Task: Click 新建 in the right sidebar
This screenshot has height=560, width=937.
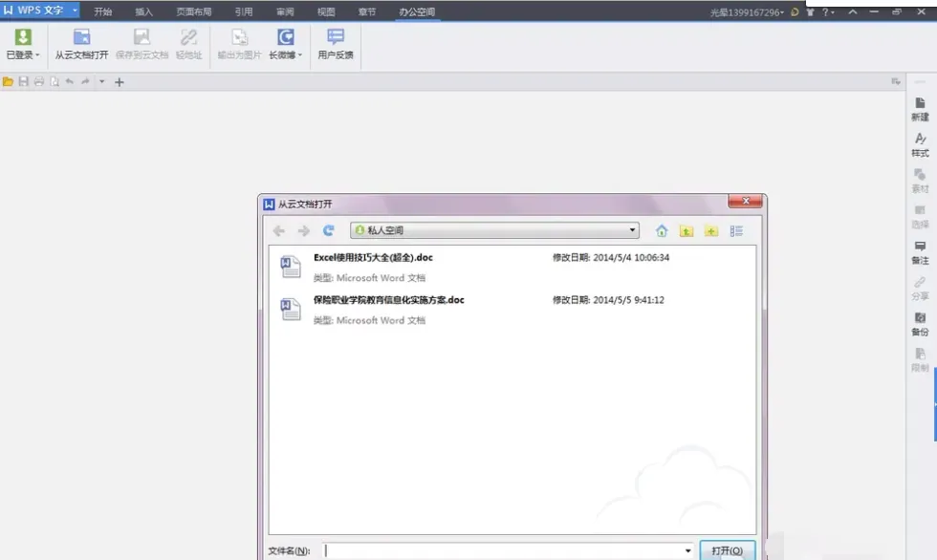Action: 920,109
